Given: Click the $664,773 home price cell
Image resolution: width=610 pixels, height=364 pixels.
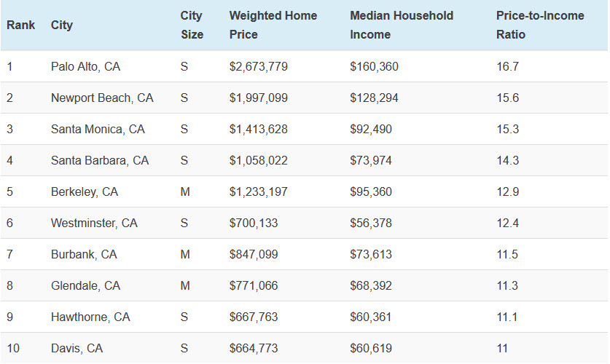Looking at the screenshot, I should (x=253, y=348).
